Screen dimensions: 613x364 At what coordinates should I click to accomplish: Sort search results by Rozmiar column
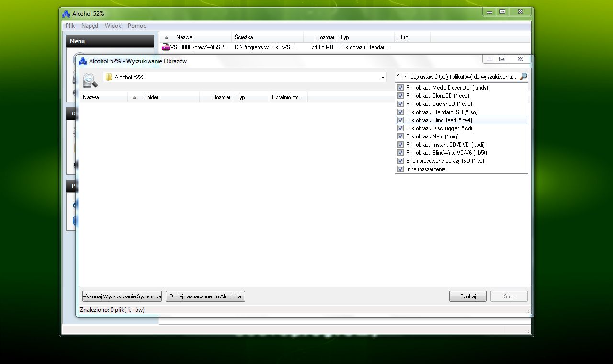coord(216,97)
